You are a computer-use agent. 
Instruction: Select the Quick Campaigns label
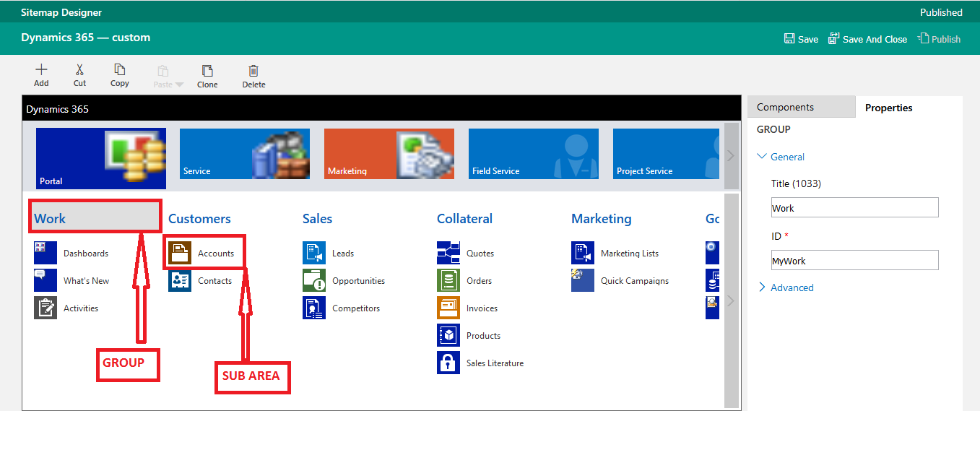[x=635, y=281]
